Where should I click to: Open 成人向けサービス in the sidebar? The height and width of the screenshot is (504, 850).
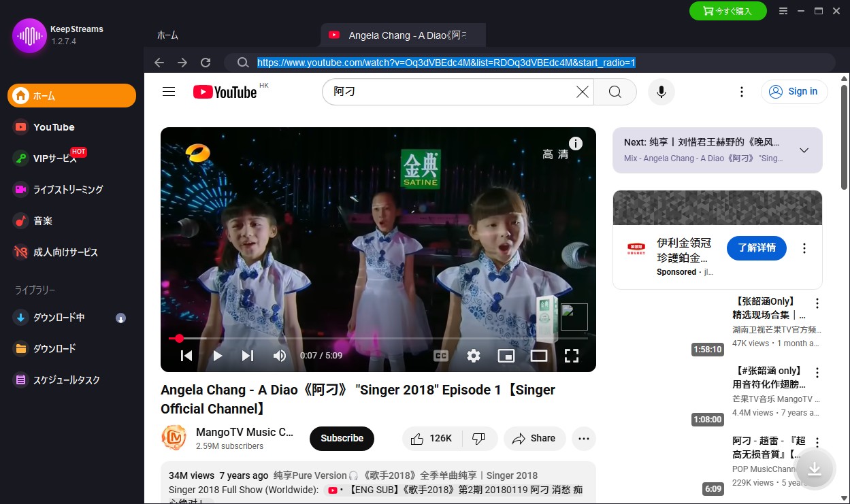(x=71, y=252)
